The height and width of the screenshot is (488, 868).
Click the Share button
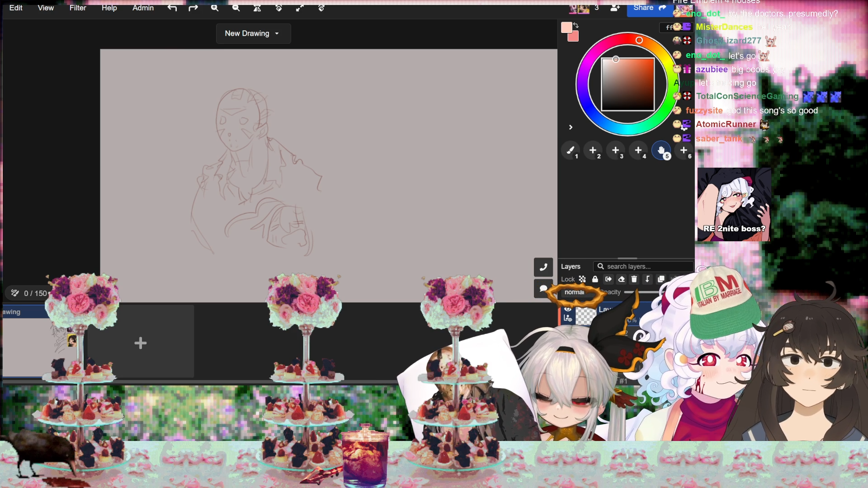point(649,8)
